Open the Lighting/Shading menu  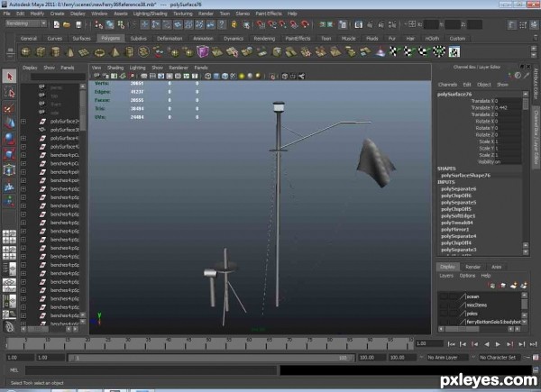150,14
